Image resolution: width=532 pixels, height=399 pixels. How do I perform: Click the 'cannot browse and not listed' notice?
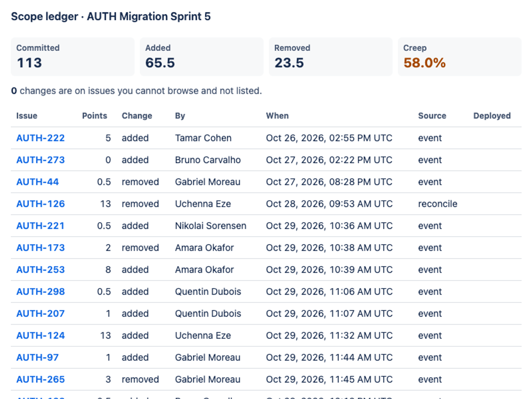pos(137,91)
